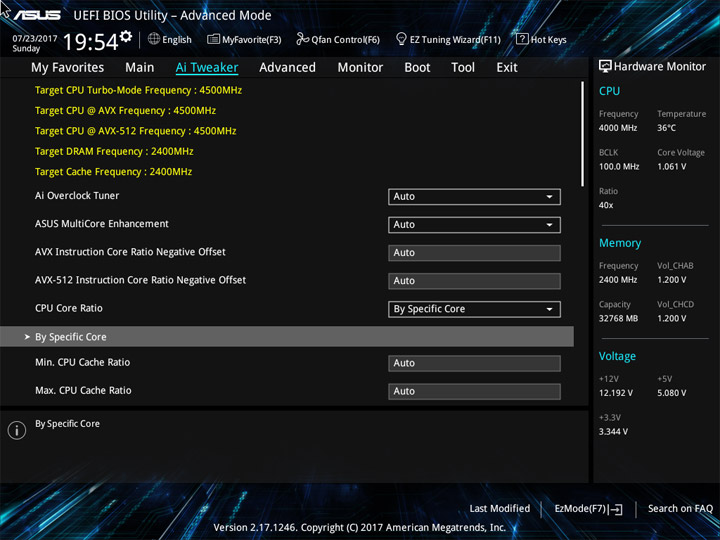Switch to the Boot tab

click(x=417, y=68)
